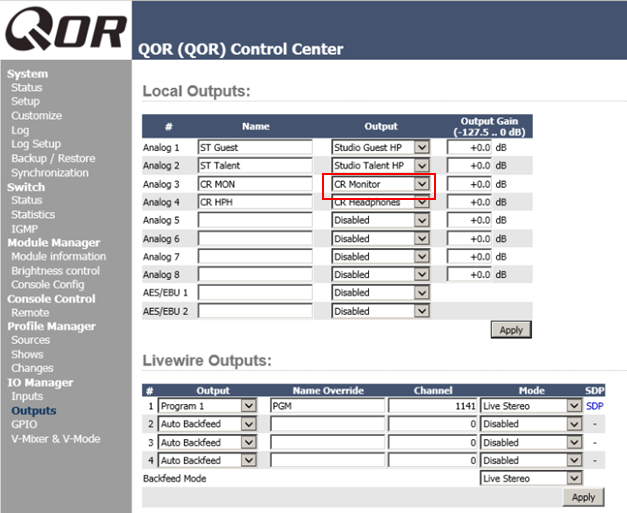Open the SDP link for output 1
Viewport: 627px width, 513px height.
595,406
